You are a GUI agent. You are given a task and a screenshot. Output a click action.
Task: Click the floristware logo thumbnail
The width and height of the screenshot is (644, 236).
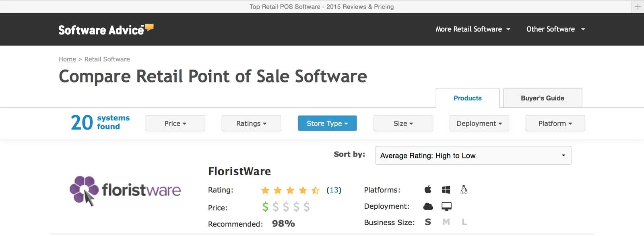click(125, 191)
